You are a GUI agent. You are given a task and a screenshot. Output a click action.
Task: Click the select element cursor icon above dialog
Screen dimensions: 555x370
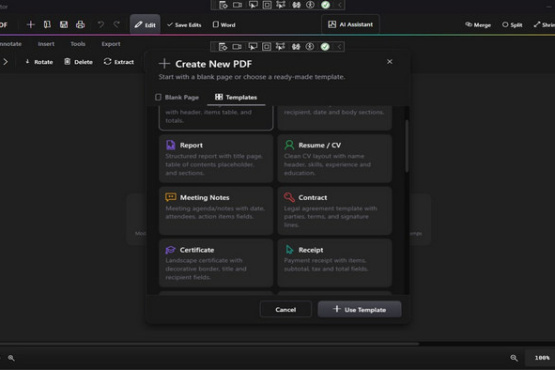(253, 46)
